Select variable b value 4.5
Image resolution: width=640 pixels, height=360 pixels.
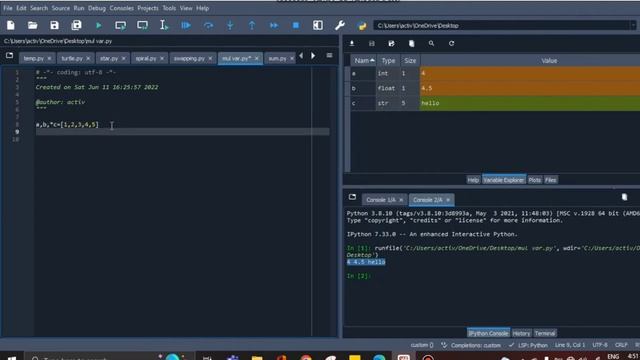point(530,88)
